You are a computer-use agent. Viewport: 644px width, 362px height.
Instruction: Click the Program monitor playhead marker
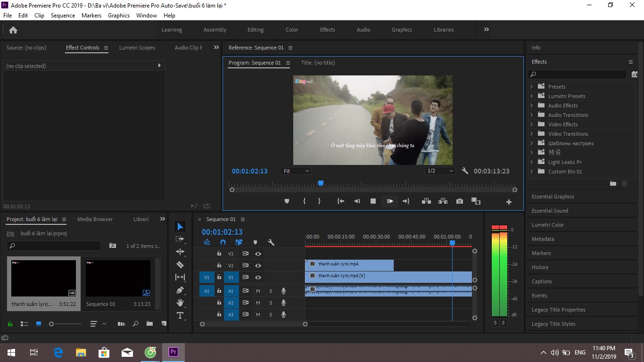(321, 183)
